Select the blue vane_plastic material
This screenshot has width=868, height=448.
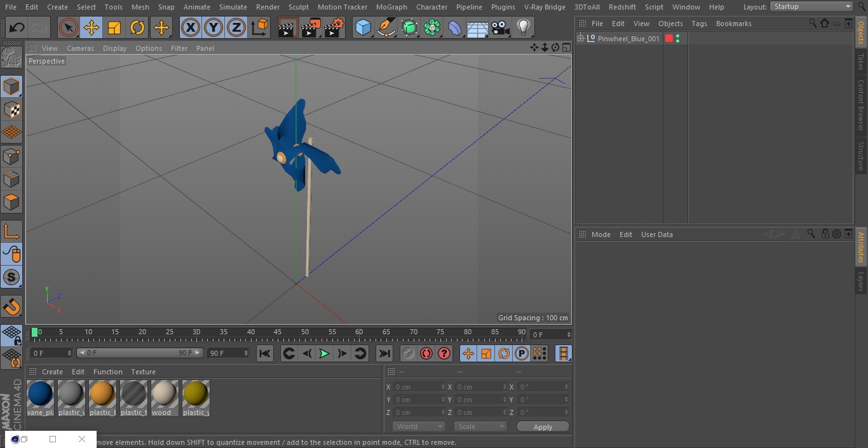pos(40,398)
